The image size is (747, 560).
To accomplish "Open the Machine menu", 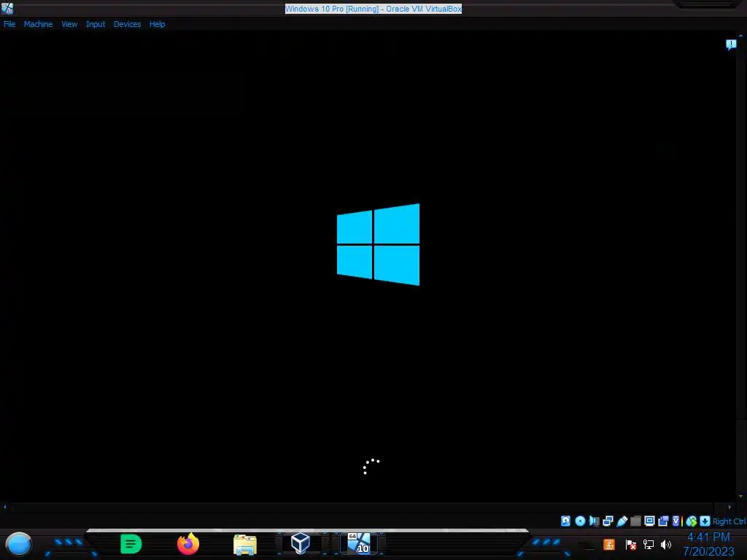I will point(38,24).
